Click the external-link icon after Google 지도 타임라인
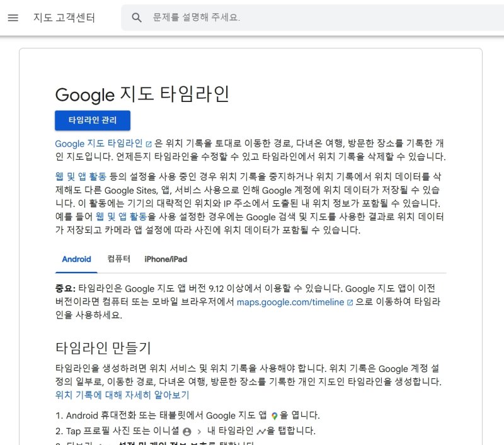Image resolution: width=504 pixels, height=445 pixels. tap(147, 144)
